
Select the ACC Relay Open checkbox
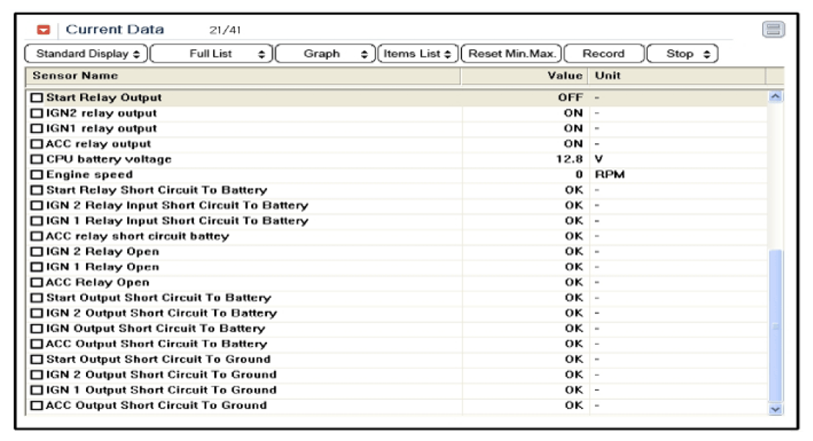(x=37, y=282)
